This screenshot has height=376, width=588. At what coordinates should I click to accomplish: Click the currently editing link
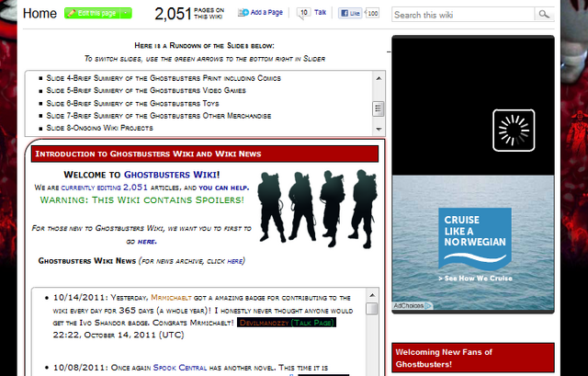(91, 188)
